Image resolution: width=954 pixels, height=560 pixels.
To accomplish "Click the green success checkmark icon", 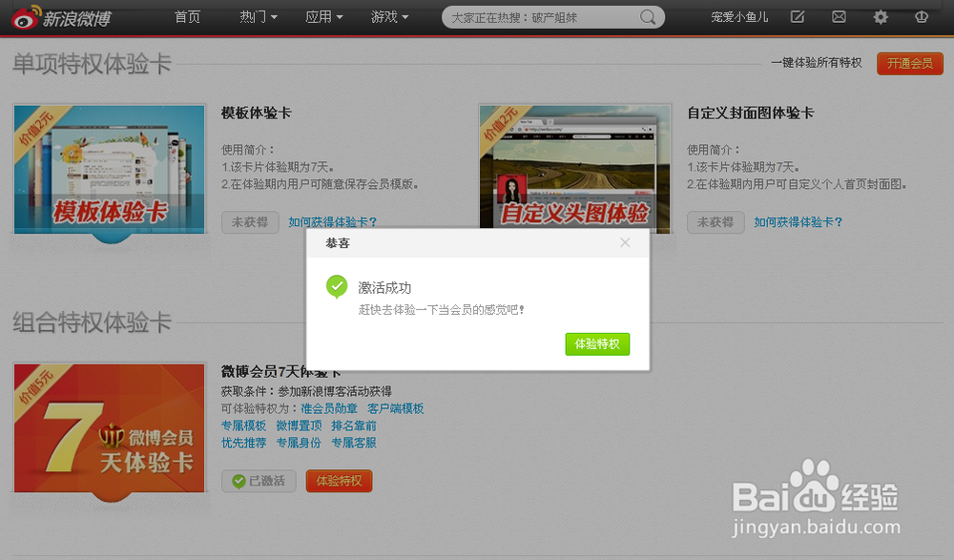I will pos(337,286).
